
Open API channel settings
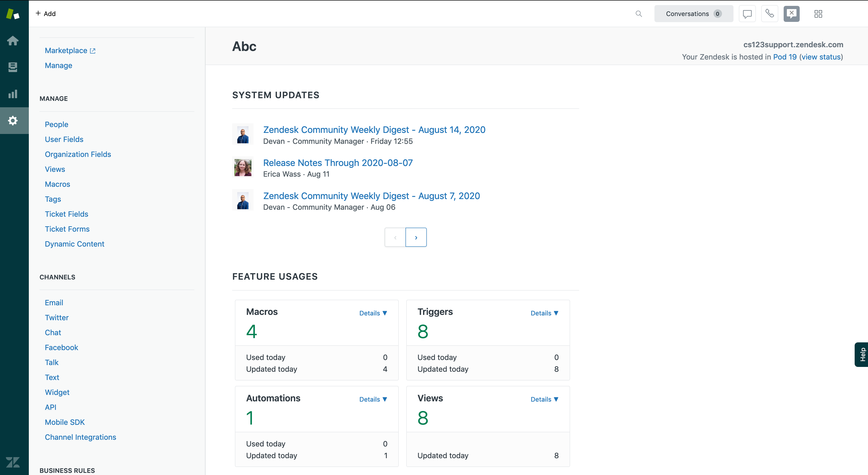[x=50, y=407]
